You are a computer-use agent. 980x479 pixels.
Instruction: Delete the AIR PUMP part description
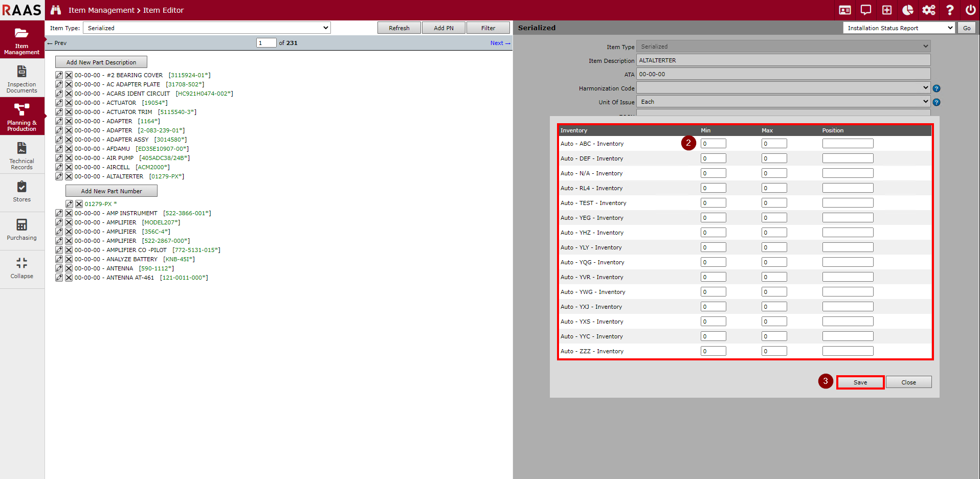coord(69,158)
